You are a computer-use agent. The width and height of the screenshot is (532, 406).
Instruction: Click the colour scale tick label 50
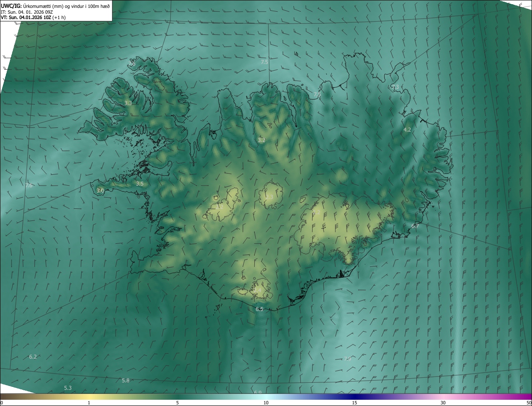tap(529, 403)
